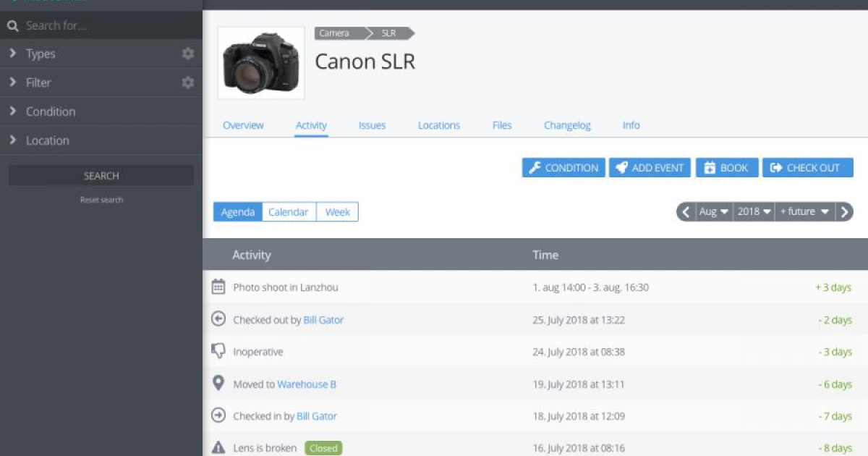The width and height of the screenshot is (868, 456).
Task: Click the calendar icon beside Photo shoot in Lanzhou
Action: pyautogui.click(x=218, y=287)
